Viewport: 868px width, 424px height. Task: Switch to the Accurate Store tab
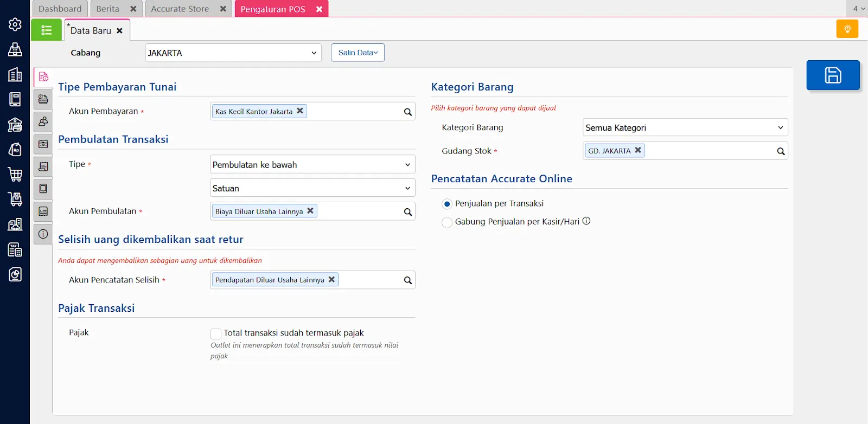[x=180, y=9]
